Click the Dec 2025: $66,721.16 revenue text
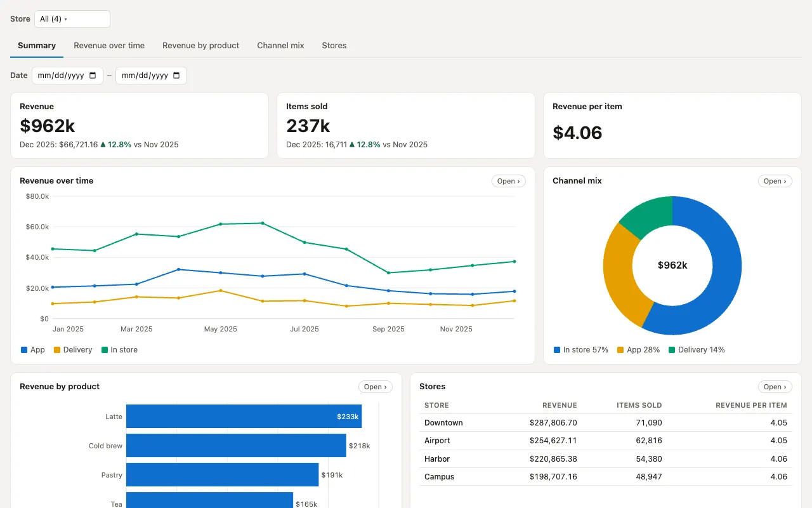Screen dimensions: 812x508 pos(59,145)
